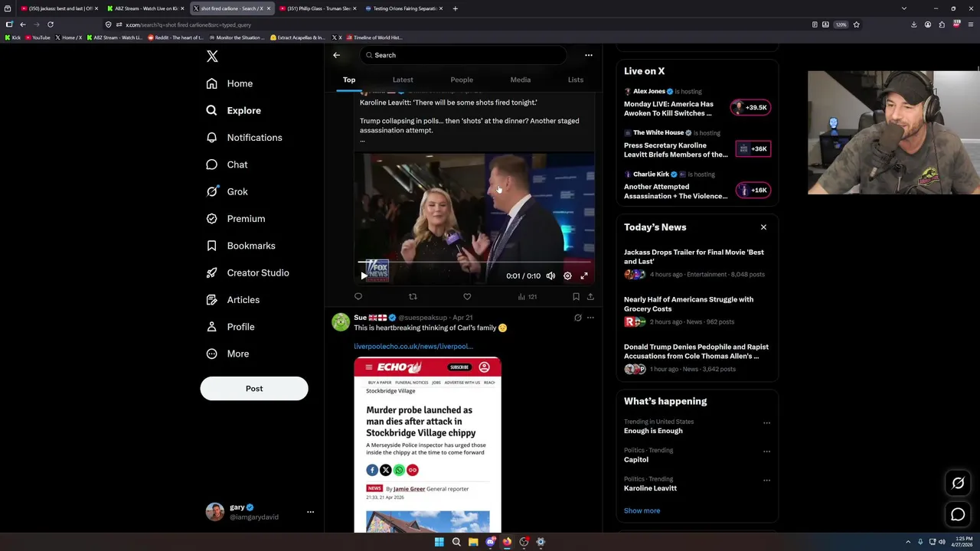The width and height of the screenshot is (980, 551).
Task: Click the Post button
Action: (x=254, y=389)
